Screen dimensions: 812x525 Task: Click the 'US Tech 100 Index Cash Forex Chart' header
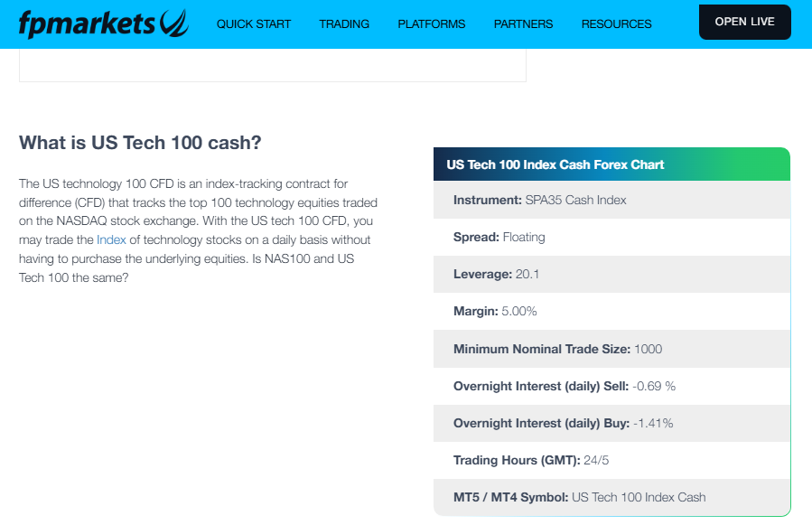click(x=611, y=164)
